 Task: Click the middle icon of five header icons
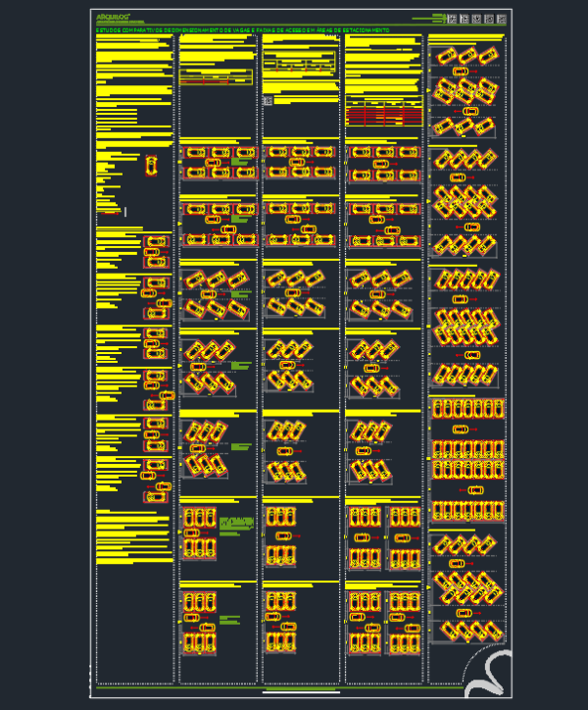[x=476, y=19]
